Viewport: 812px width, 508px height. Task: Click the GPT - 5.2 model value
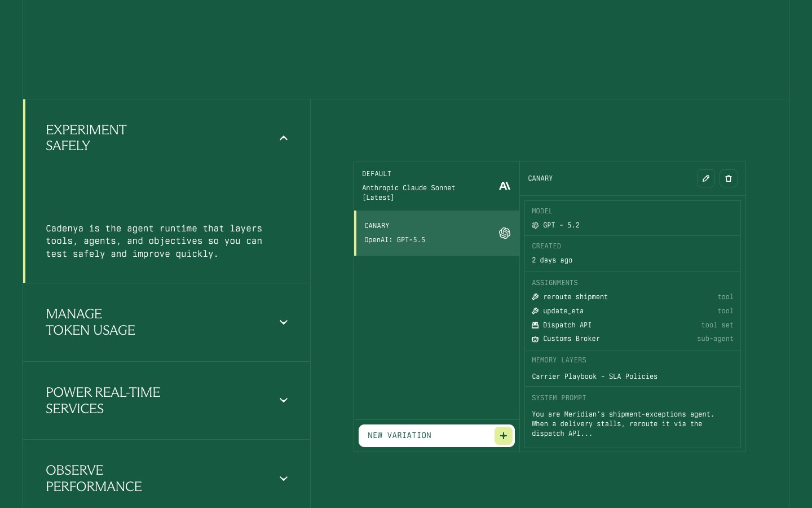pos(561,225)
